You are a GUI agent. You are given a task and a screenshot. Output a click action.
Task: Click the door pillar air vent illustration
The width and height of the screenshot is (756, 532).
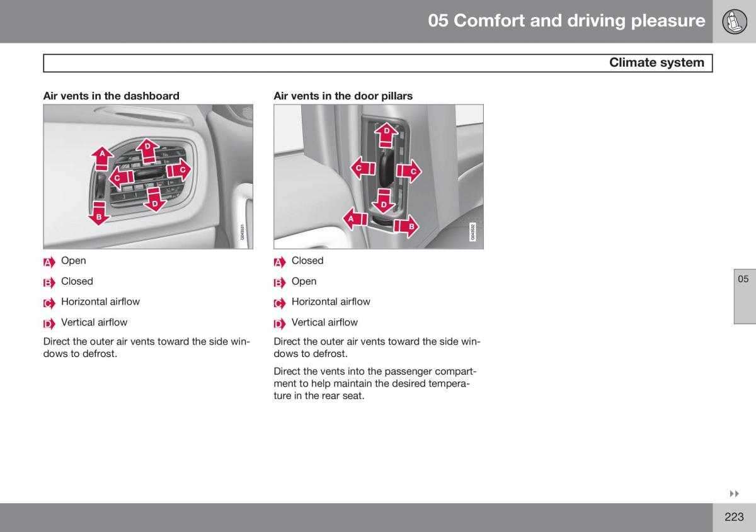tap(379, 177)
